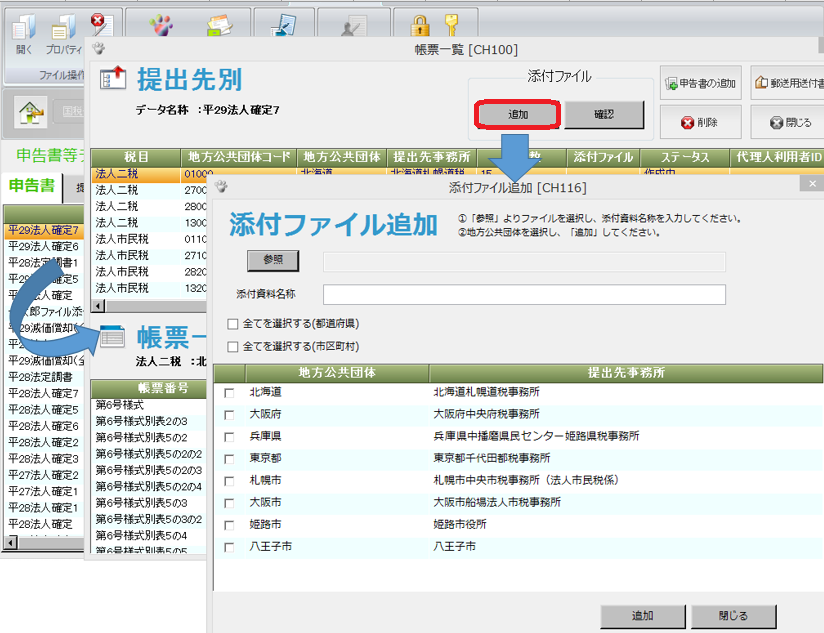Screen dimensions: 824x633
Task: Click left arrow of data list scrollbar
Action: [x=11, y=542]
